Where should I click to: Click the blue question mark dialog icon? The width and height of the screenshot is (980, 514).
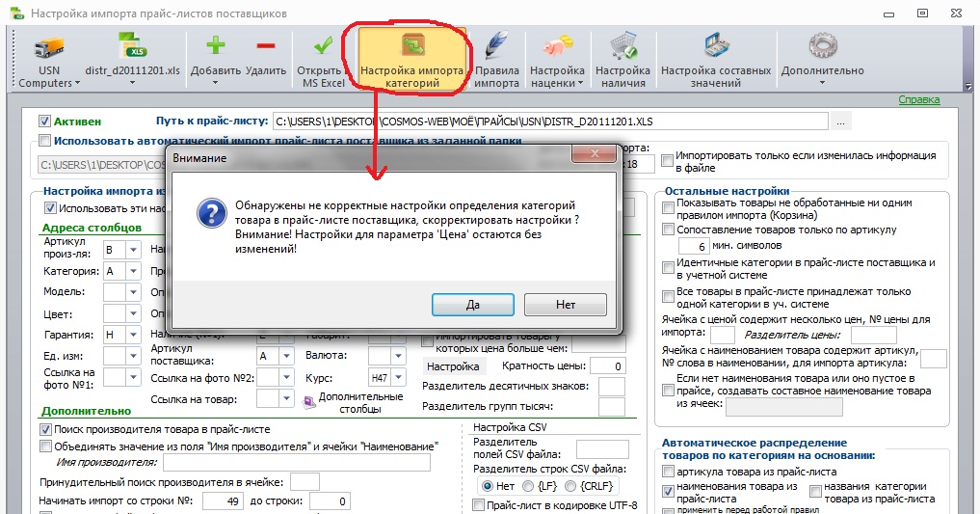[211, 213]
